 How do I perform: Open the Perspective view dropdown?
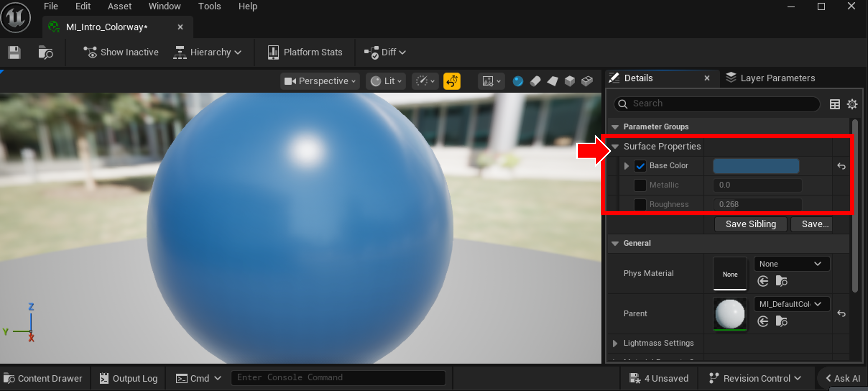[320, 81]
